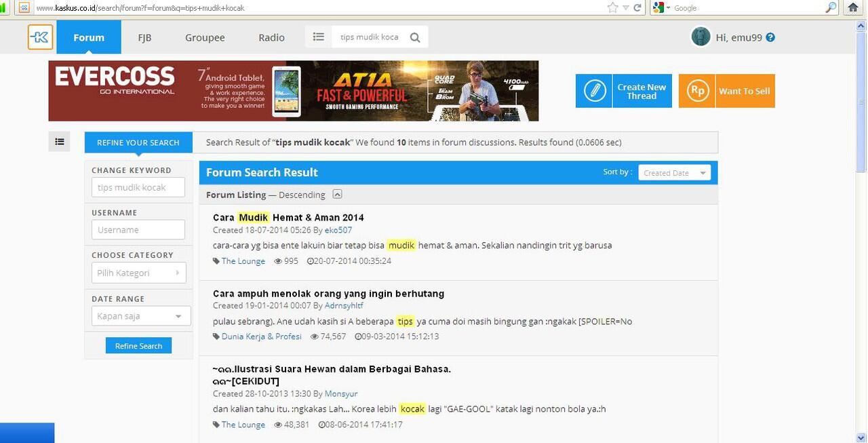The image size is (868, 443).
Task: Click the Rp icon of Want To Sell
Action: [697, 91]
